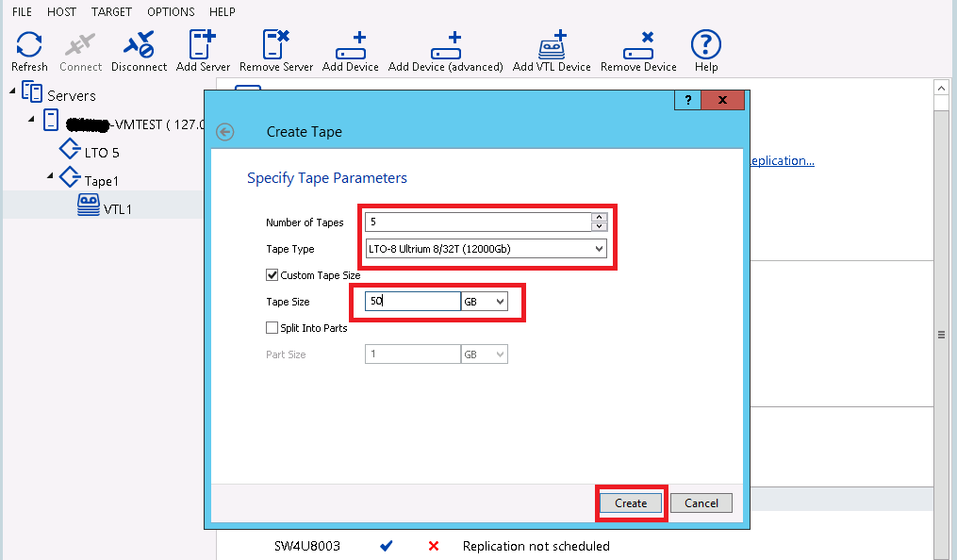Open the TARGET menu
The image size is (957, 560).
click(x=111, y=11)
